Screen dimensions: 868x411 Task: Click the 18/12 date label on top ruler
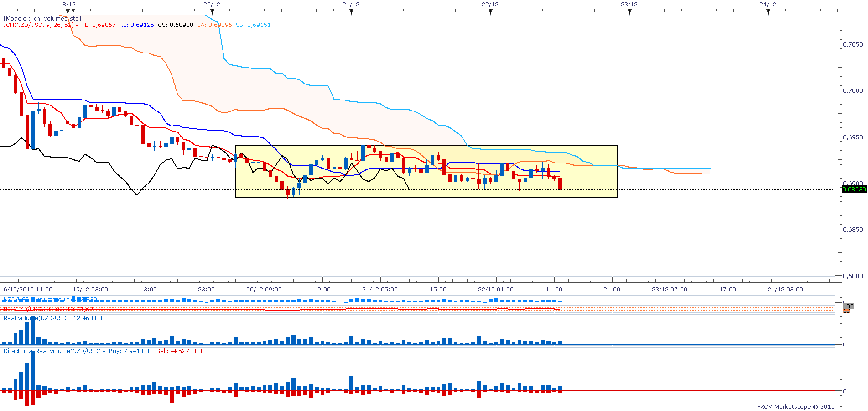[x=68, y=4]
